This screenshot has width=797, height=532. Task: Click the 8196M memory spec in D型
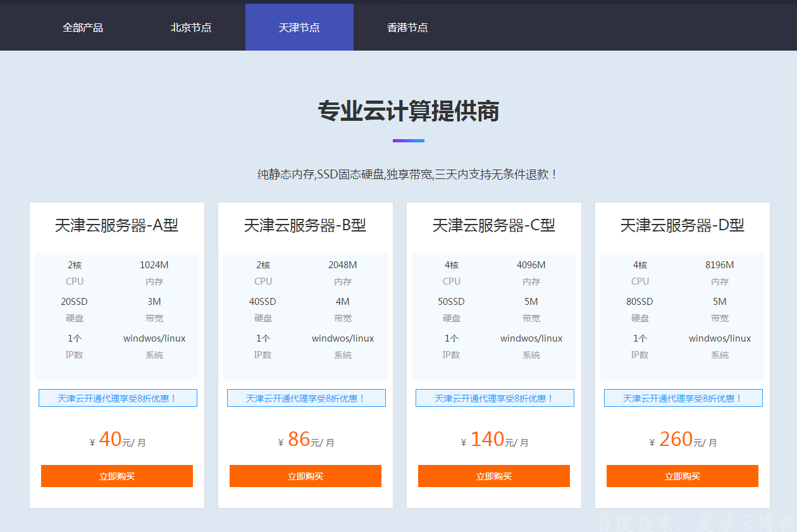(720, 265)
